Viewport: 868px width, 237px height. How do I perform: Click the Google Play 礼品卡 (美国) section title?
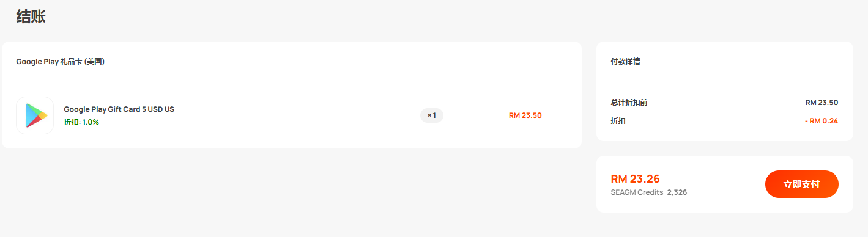pos(61,62)
